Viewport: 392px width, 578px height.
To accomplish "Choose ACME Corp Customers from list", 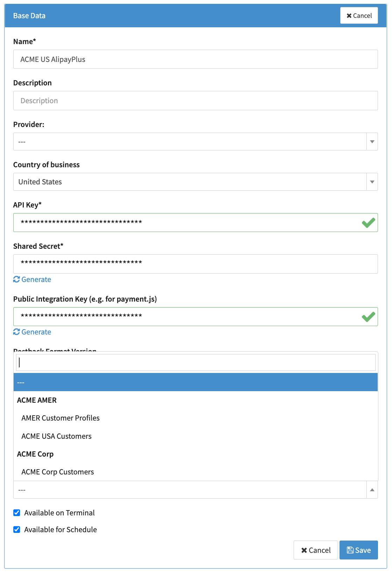I will click(58, 472).
